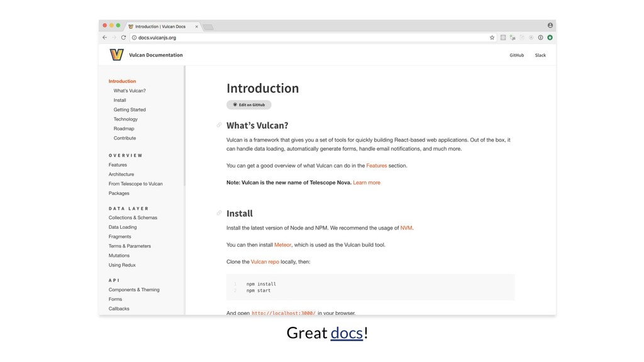
Task: Follow the NVM link in Install section
Action: coord(406,228)
